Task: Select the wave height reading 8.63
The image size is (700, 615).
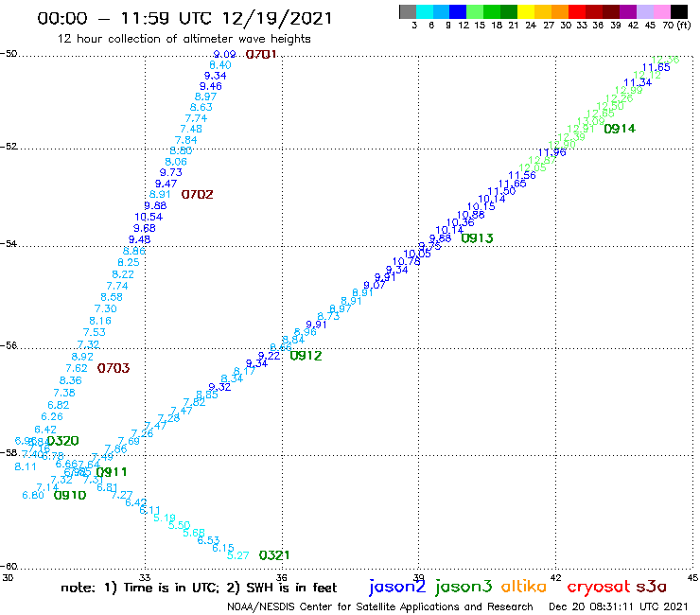Action: 201,107
